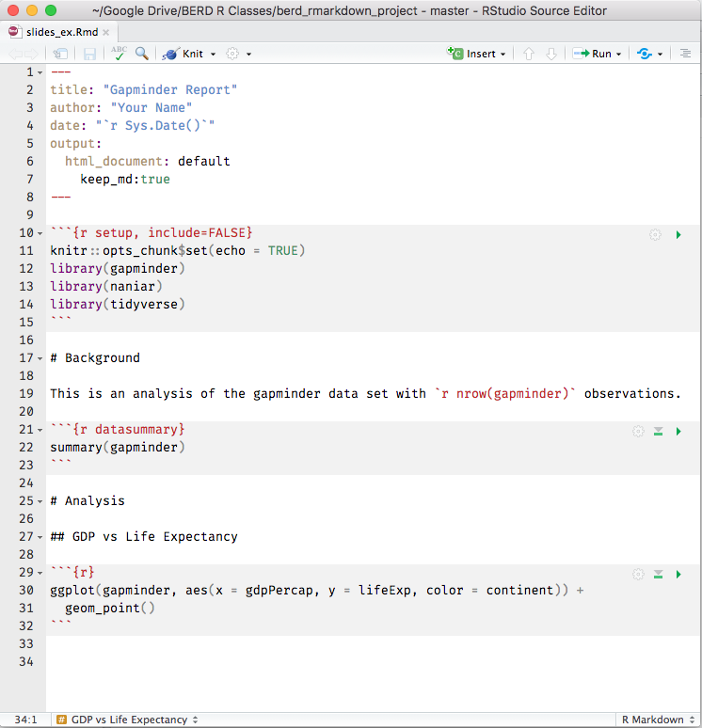Viewport: 702px width, 728px height.
Task: Show document outline icon
Action: tap(685, 54)
